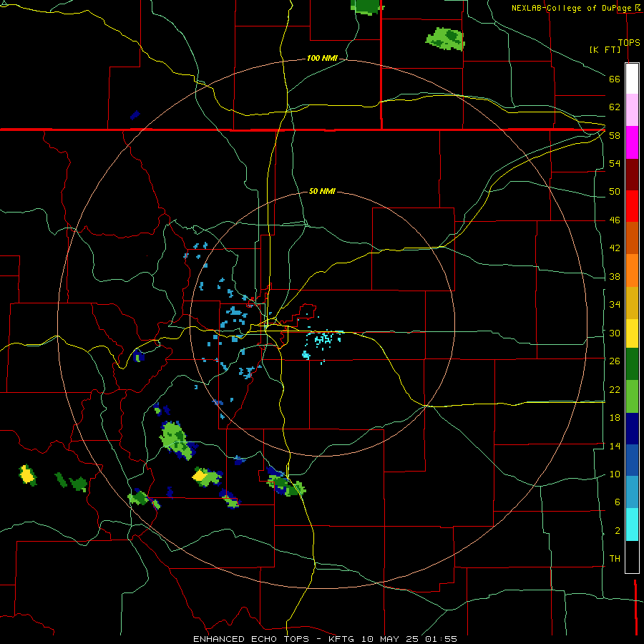Click the dark green legend color block
The image size is (644, 644).
pyautogui.click(x=632, y=364)
